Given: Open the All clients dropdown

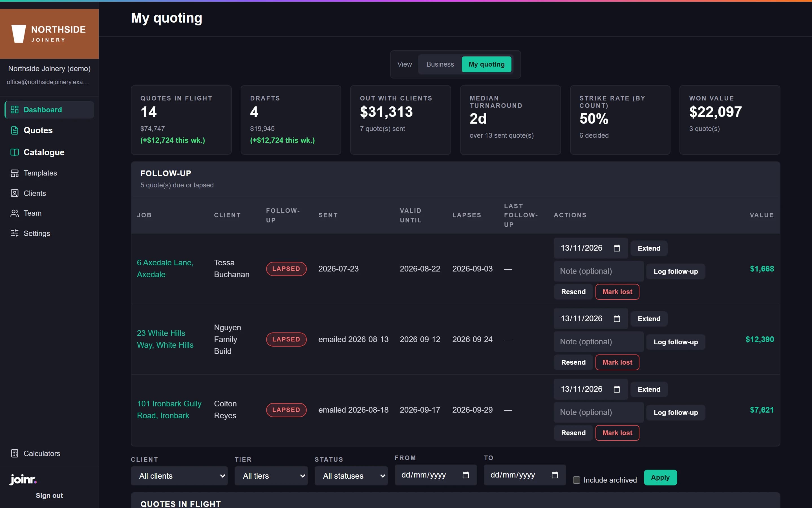Looking at the screenshot, I should [179, 476].
